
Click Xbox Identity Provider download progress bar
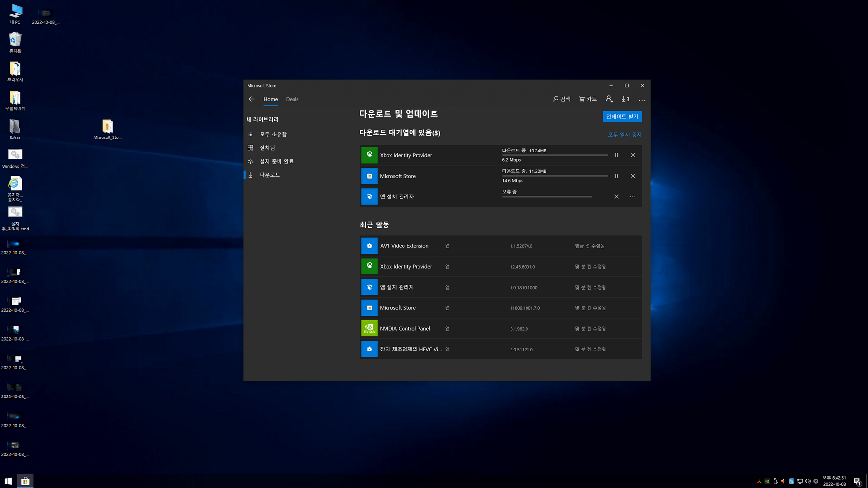pyautogui.click(x=555, y=155)
